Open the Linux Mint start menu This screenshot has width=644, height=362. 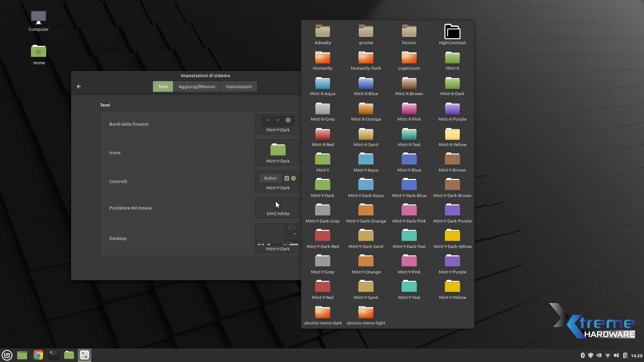pos(7,355)
